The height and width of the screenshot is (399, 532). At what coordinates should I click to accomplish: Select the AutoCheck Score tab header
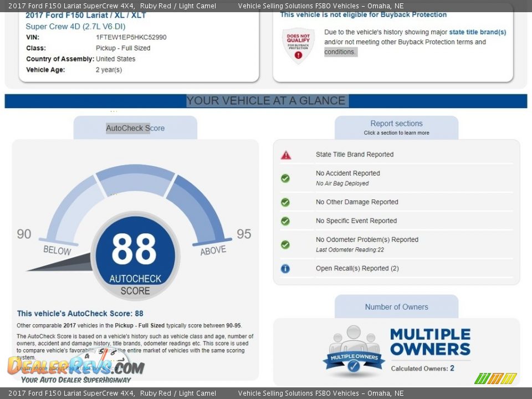pos(135,128)
